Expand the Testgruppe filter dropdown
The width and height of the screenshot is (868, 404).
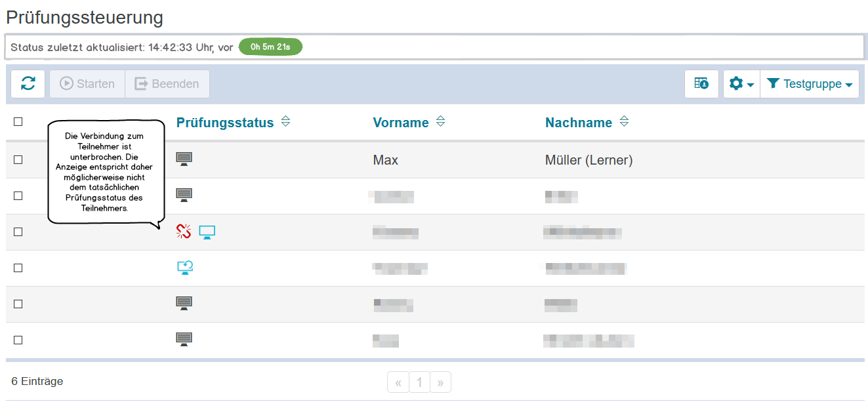coord(810,84)
